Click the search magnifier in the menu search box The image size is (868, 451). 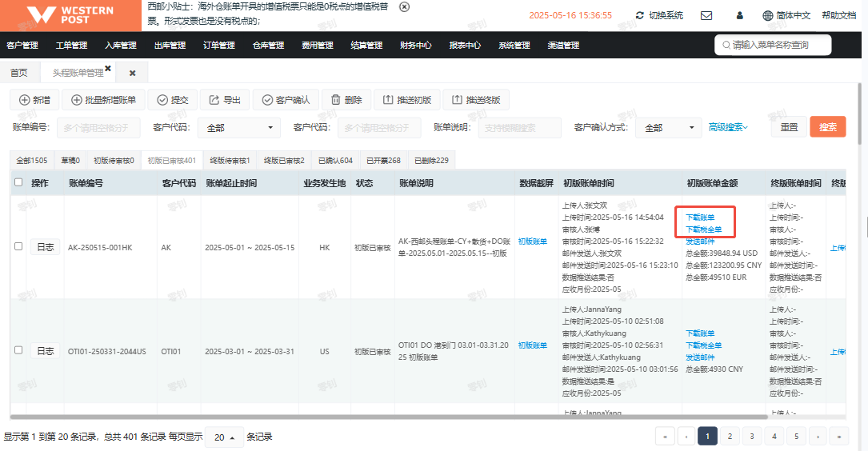tap(726, 45)
